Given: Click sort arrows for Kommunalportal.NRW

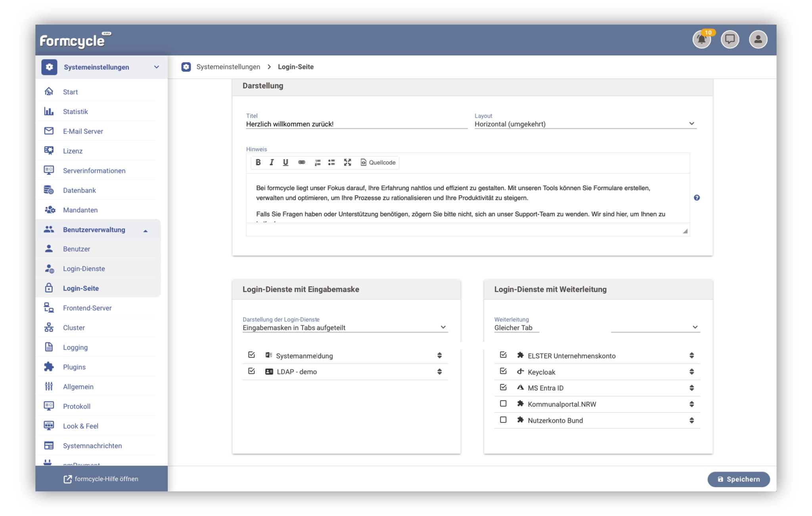Looking at the screenshot, I should click(x=691, y=404).
